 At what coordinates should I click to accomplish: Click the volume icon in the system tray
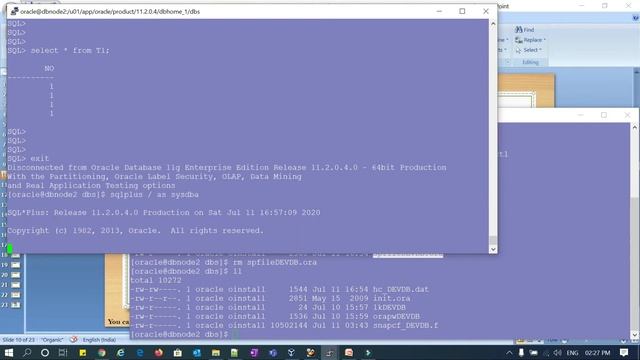pyautogui.click(x=558, y=353)
